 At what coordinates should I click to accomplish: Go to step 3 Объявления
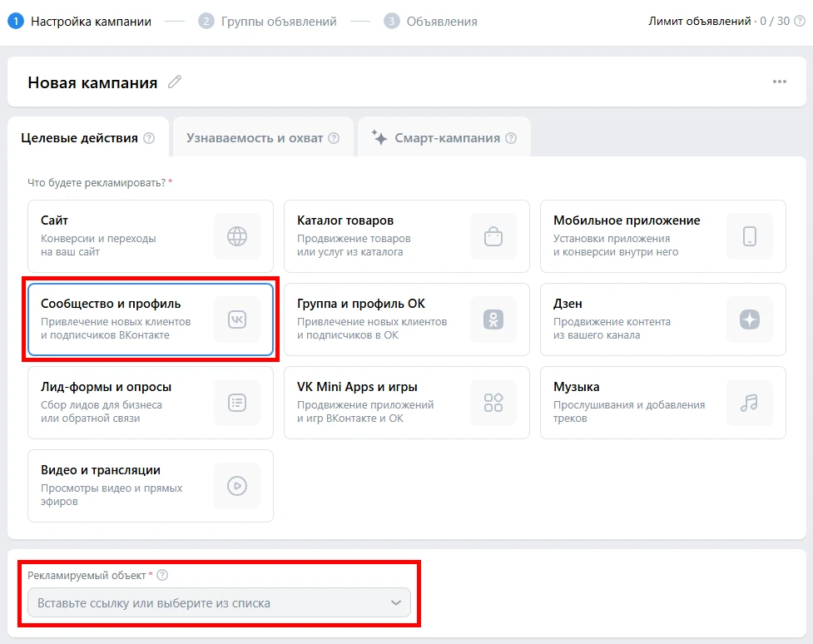tap(431, 22)
